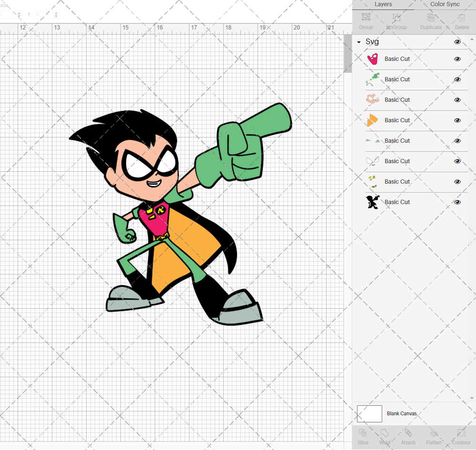Select the Flatten tool icon
The height and width of the screenshot is (450, 476).
(x=434, y=433)
